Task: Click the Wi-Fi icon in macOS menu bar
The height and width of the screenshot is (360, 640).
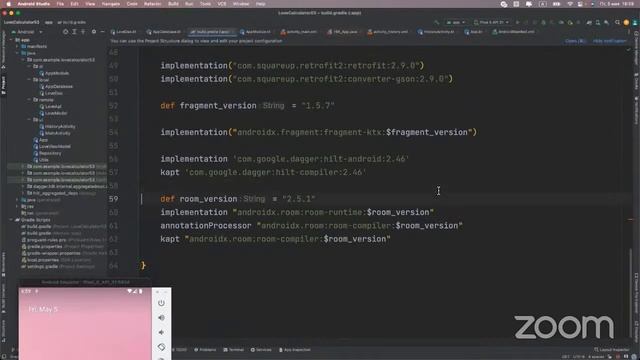Action: pyautogui.click(x=570, y=4)
